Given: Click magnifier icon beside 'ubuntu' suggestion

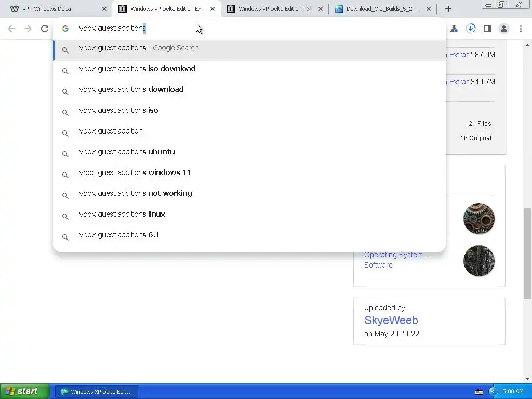Looking at the screenshot, I should pos(65,154).
